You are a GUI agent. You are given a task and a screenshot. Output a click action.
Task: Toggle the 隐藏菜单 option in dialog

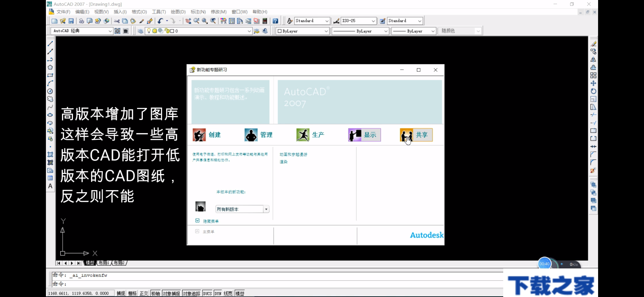[207, 221]
